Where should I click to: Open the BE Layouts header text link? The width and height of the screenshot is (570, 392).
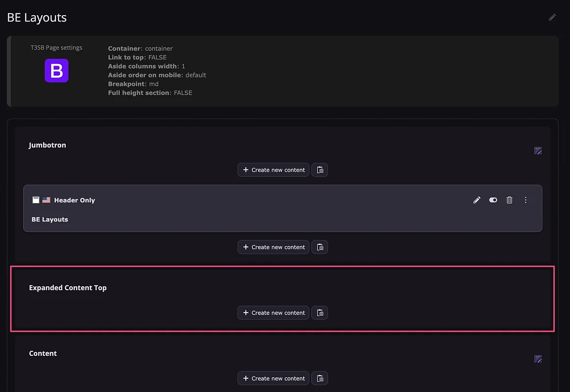tap(50, 220)
